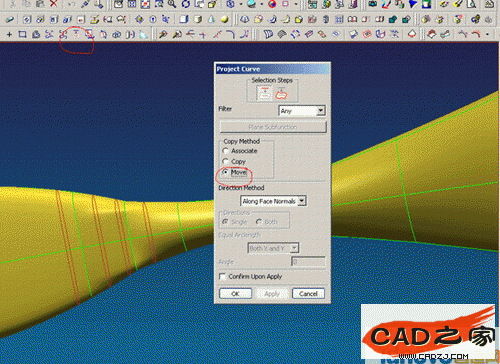This screenshot has height=364, width=500.
Task: Click the Angle input field
Action: tap(308, 262)
